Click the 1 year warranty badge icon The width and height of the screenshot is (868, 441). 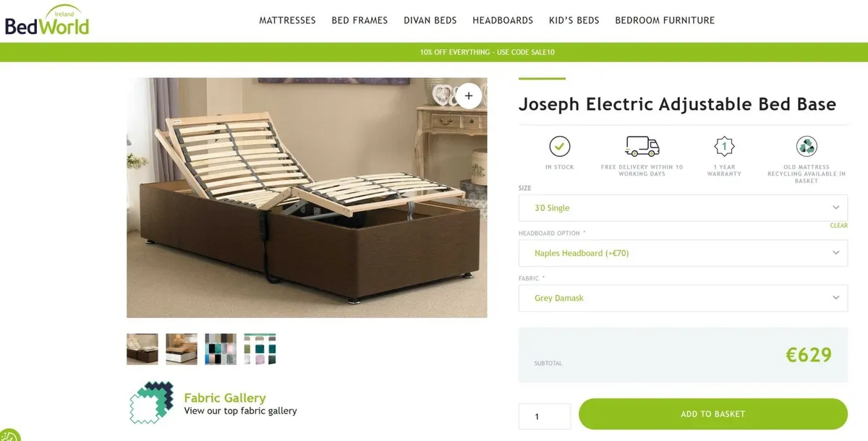(723, 147)
